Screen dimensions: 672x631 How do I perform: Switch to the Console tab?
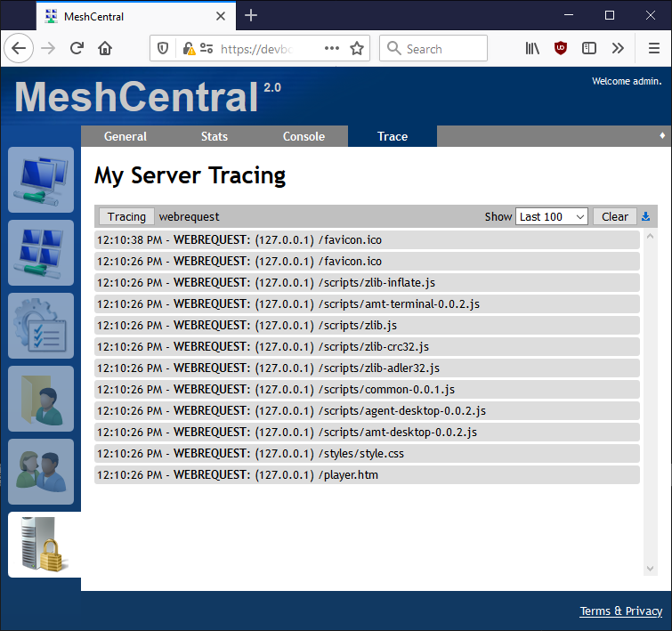coord(304,136)
